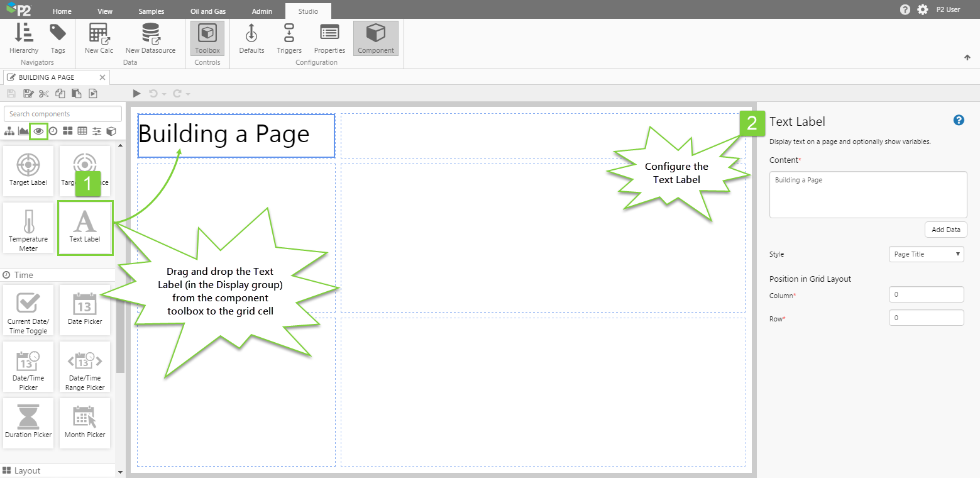Open the New Datasource tool
This screenshot has width=980, height=478.
click(x=150, y=38)
